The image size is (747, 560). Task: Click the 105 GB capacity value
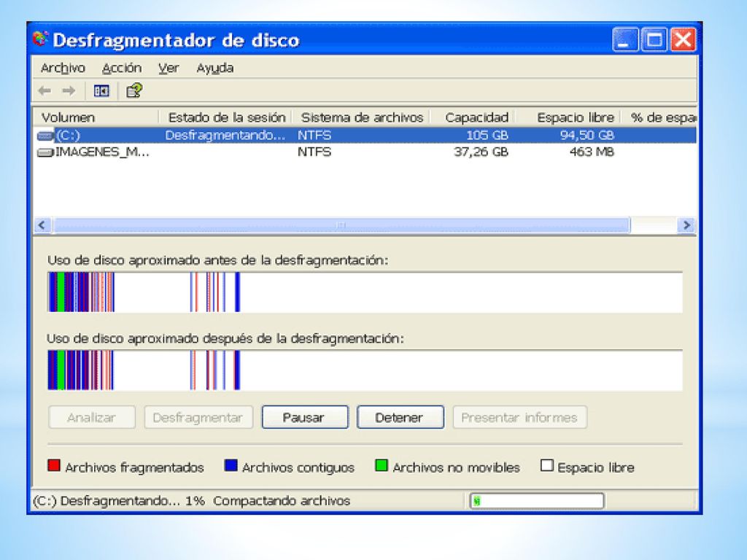[487, 135]
